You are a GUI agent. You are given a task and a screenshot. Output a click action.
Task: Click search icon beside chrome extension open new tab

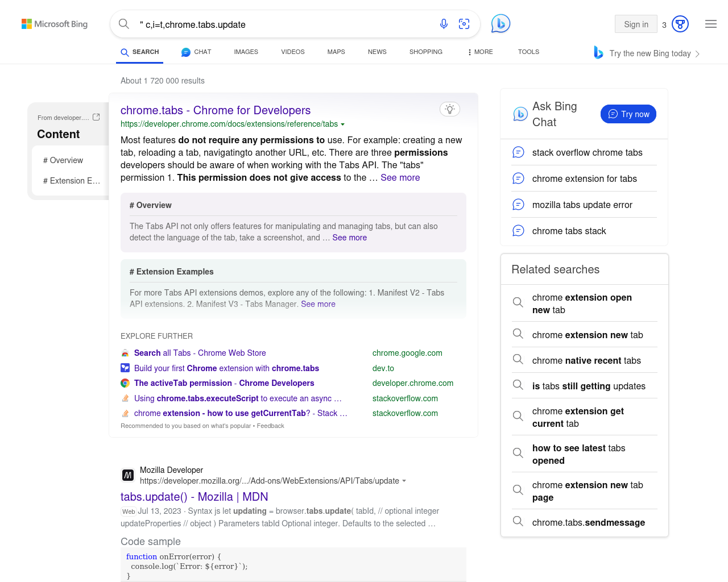tap(518, 302)
